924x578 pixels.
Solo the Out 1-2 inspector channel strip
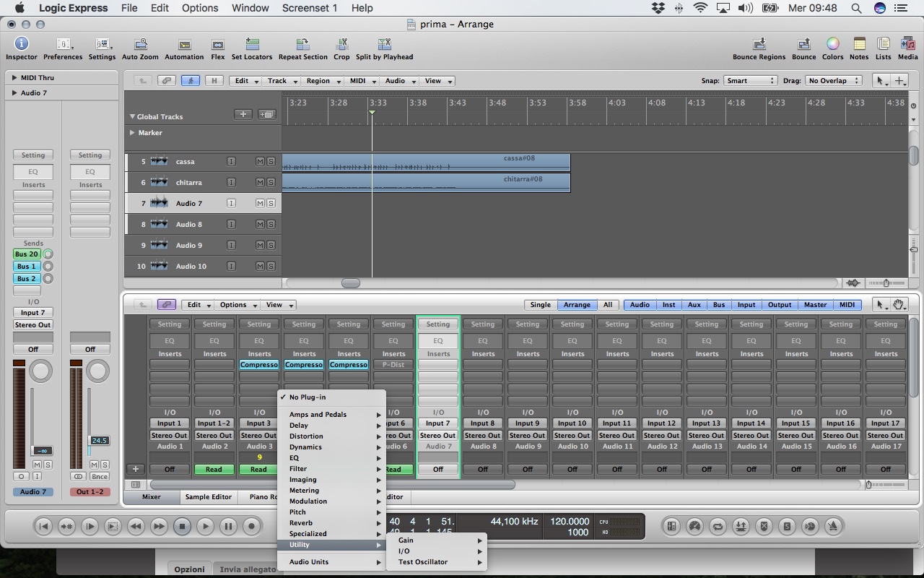tap(104, 465)
